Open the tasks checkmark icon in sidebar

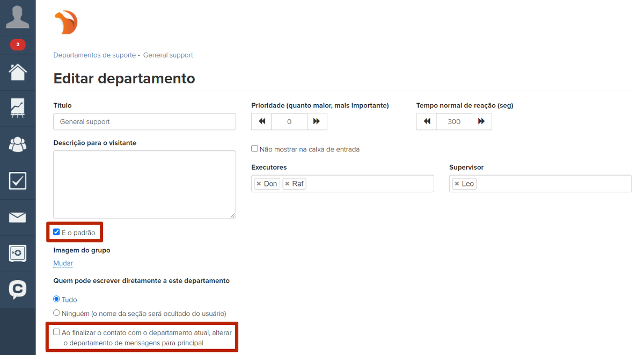point(18,180)
